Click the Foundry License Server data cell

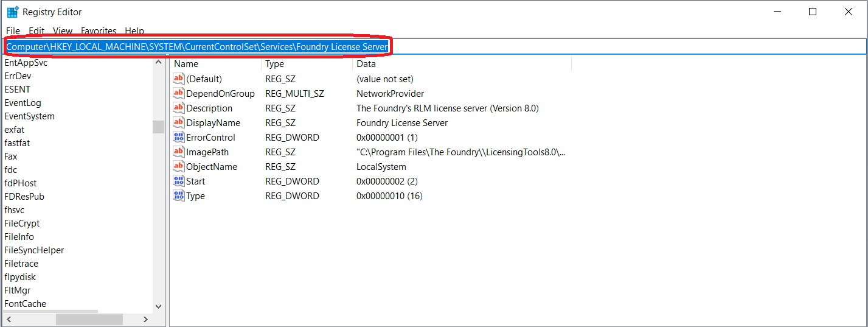402,123
